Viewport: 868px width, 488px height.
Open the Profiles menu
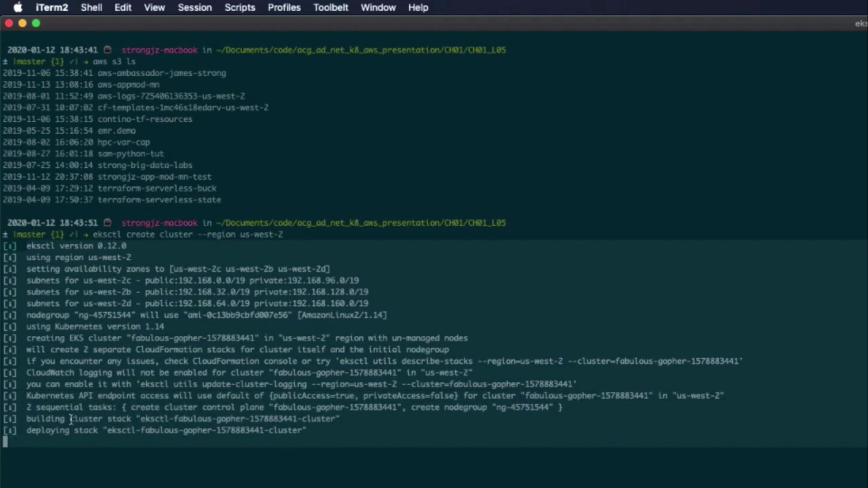pyautogui.click(x=284, y=7)
